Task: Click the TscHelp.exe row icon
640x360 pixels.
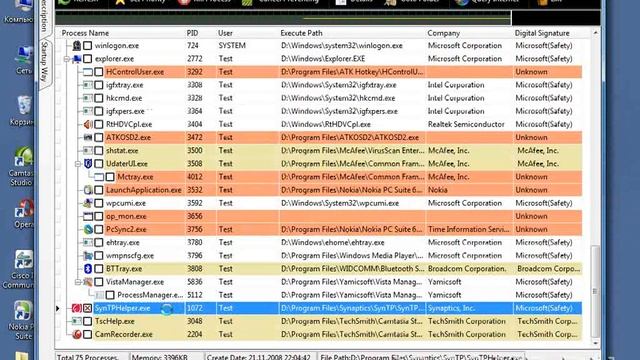Action: coord(77,321)
